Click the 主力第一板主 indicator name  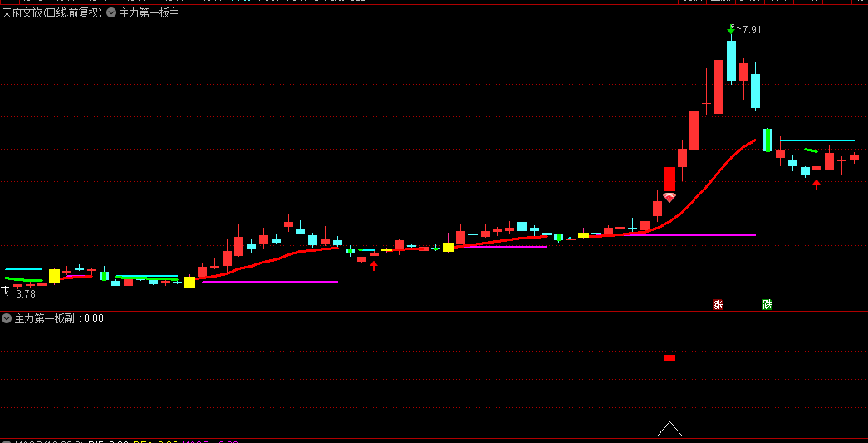point(149,13)
